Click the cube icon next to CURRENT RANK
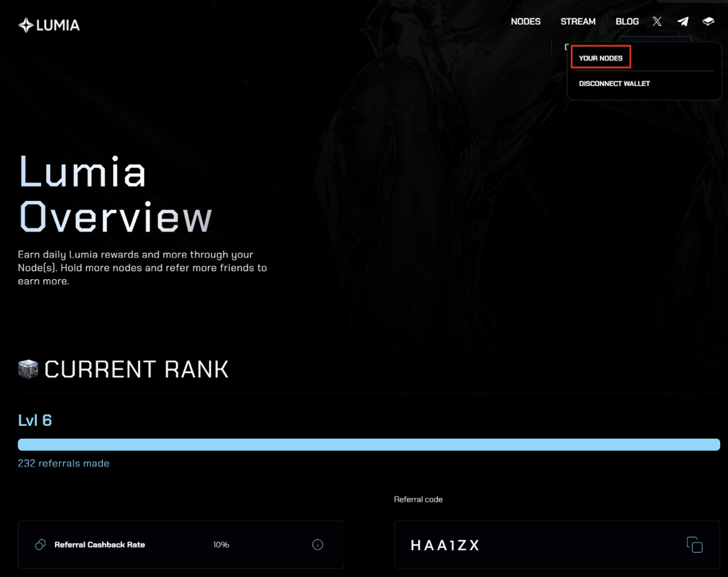The width and height of the screenshot is (728, 577). click(x=28, y=369)
